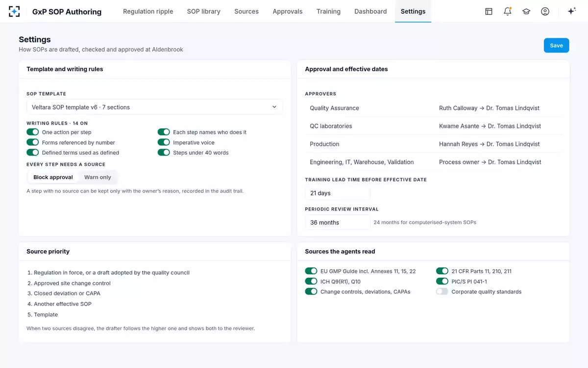Screen dimensions: 588x368
Task: Click the 21 days lead time field
Action: (x=338, y=193)
